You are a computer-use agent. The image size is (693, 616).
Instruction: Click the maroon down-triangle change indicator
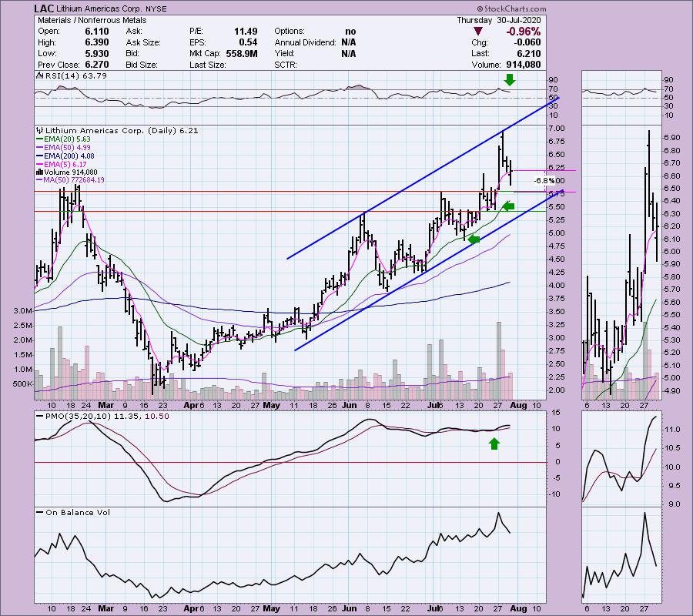(477, 32)
